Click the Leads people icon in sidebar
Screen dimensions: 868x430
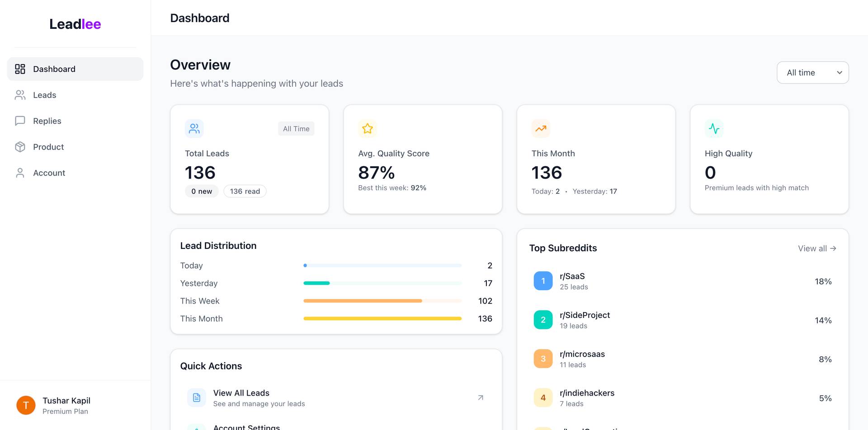[20, 95]
